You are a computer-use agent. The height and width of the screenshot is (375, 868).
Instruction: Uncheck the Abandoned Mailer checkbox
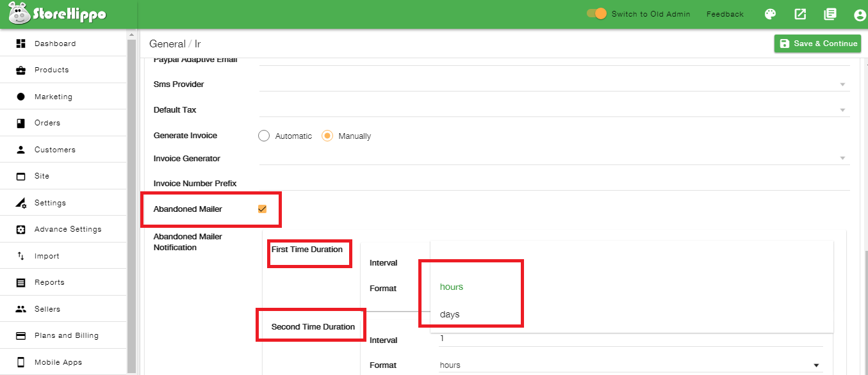click(x=262, y=209)
